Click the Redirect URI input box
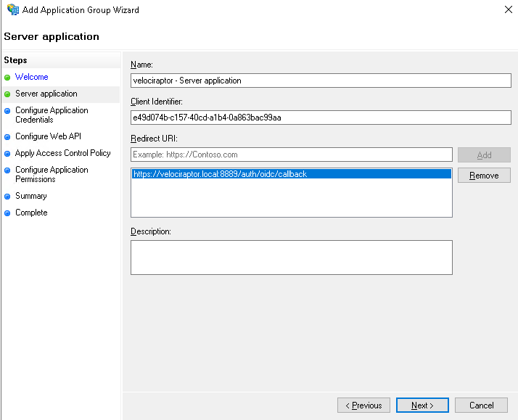The image size is (518, 420). click(291, 155)
